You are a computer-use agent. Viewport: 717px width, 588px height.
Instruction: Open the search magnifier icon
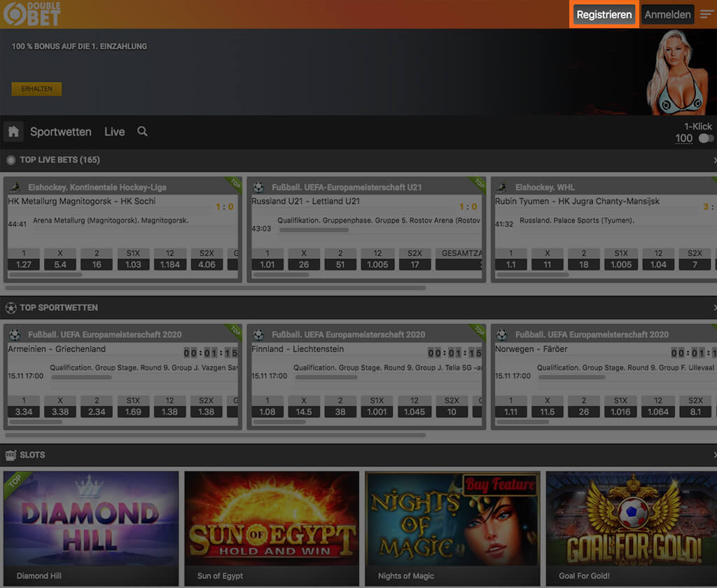142,132
